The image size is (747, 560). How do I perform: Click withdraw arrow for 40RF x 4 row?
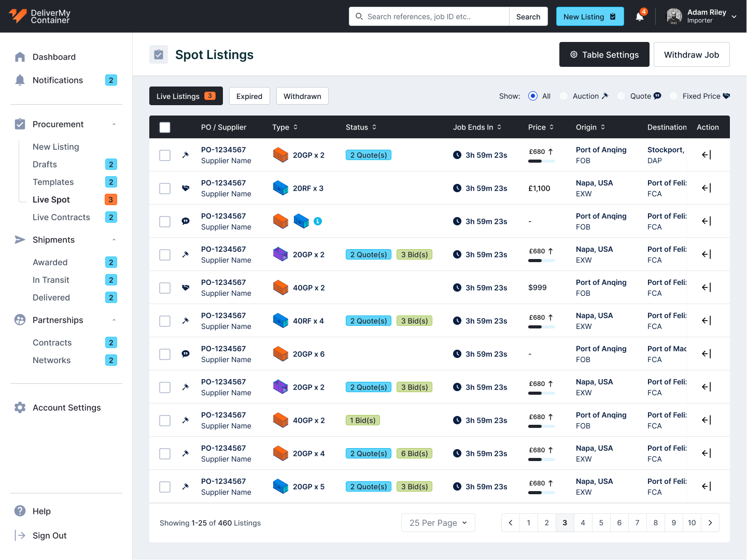coord(707,321)
